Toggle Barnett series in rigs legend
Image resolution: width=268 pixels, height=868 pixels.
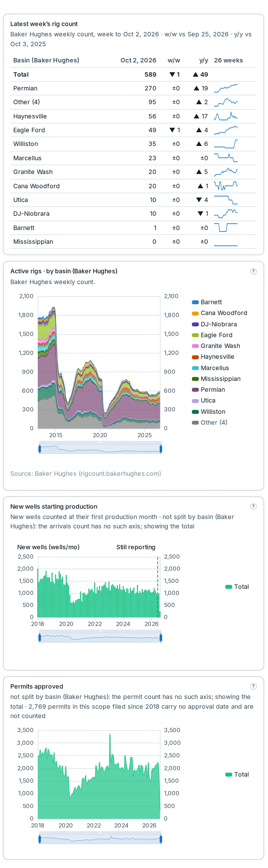207,302
